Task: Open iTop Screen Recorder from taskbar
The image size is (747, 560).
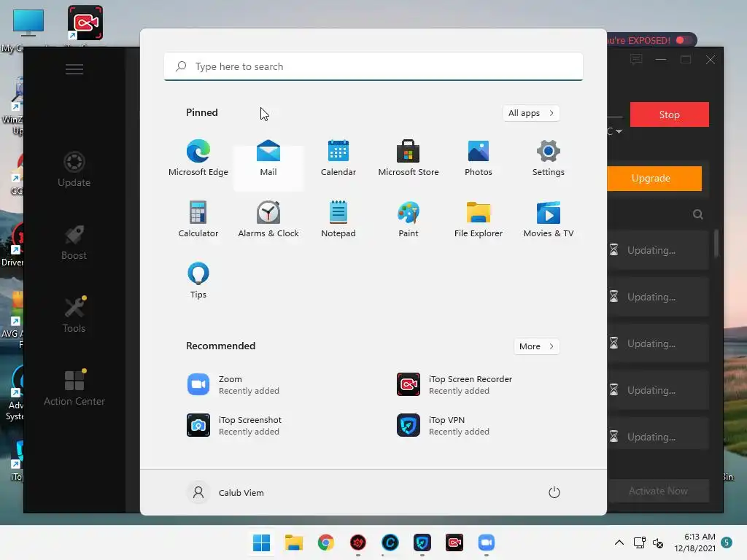Action: tap(454, 542)
